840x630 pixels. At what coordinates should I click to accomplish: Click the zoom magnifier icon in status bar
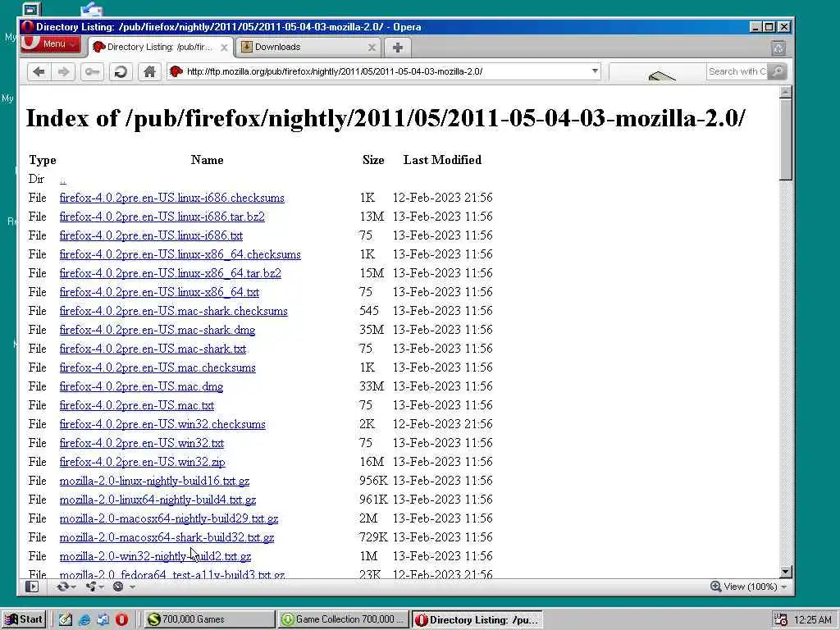(715, 587)
